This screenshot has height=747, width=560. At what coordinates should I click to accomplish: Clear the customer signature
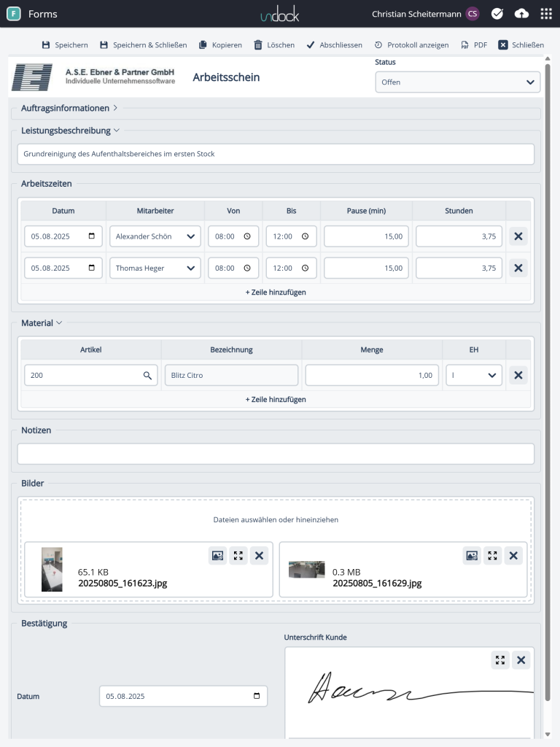[x=521, y=660]
